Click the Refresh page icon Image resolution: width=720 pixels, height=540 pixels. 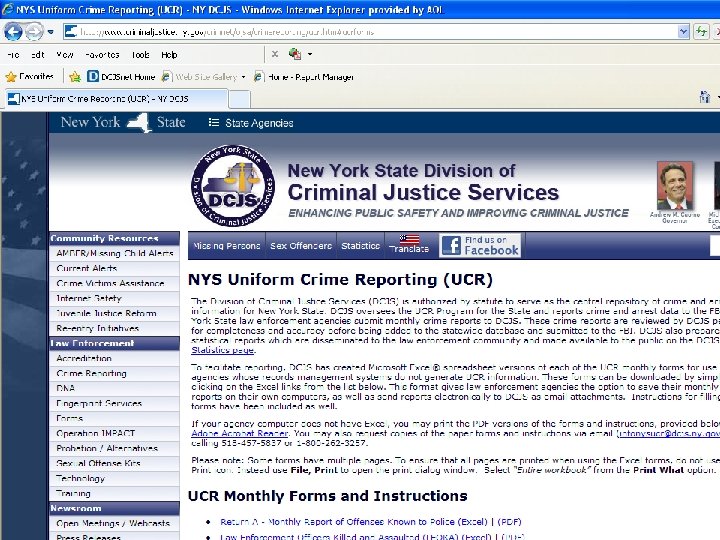coord(701,32)
